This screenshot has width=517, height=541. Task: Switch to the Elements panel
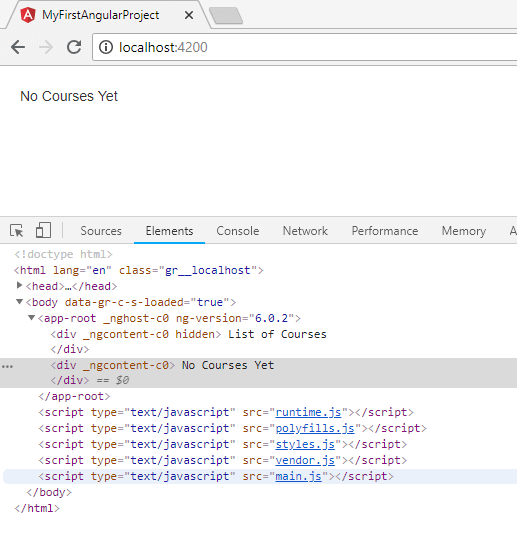coord(169,231)
